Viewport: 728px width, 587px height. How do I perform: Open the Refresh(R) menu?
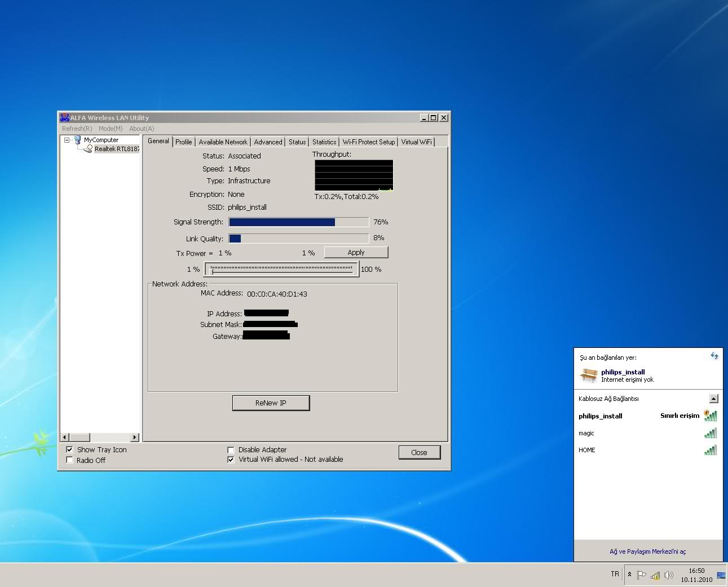77,129
